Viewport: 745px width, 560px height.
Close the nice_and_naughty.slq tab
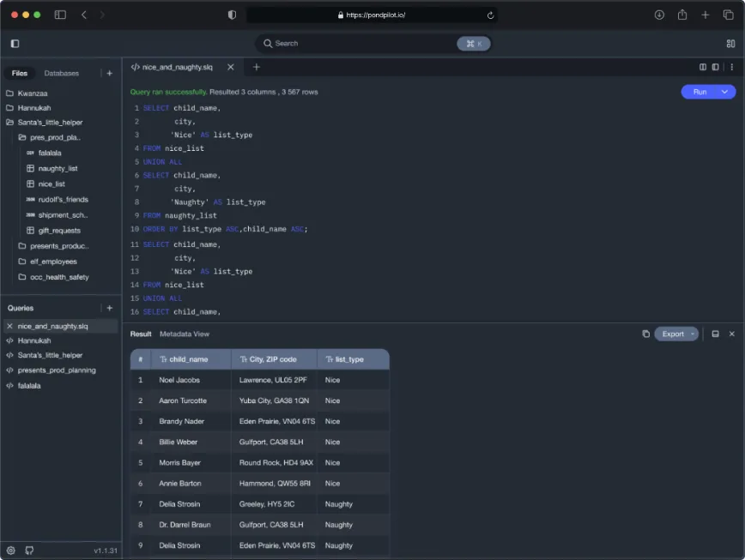[230, 67]
